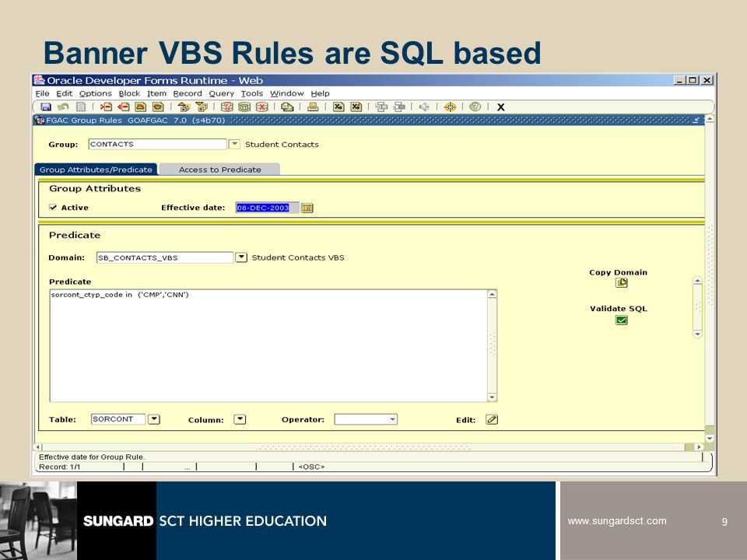Screen dimensions: 747x560
Task: Click the Table field containing SORCONT
Action: (118, 419)
